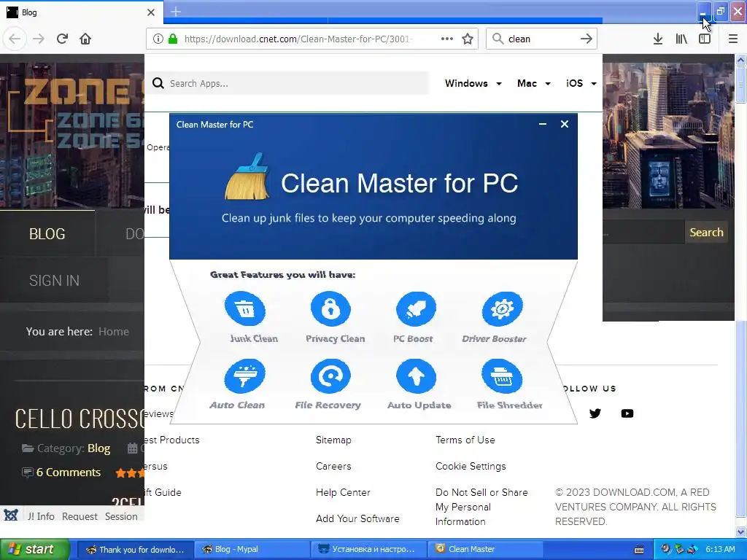The image size is (747, 560).
Task: Expand the iOS platform dropdown
Action: (x=581, y=83)
